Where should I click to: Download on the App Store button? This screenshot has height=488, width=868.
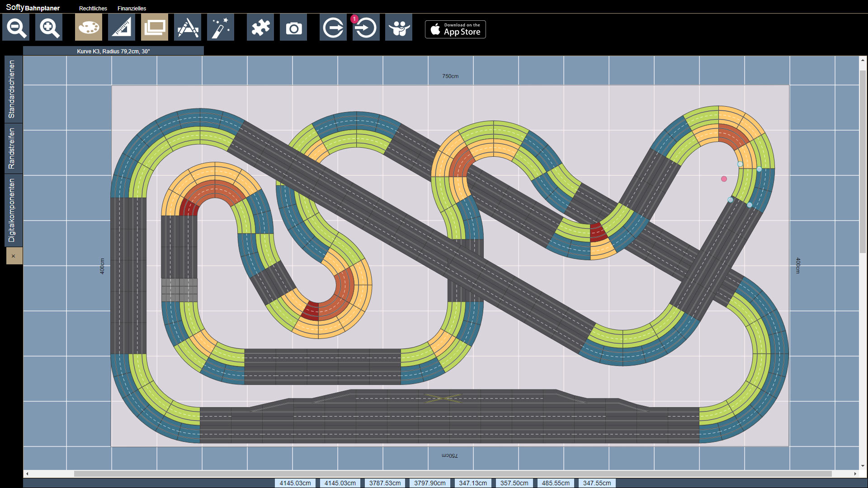tap(455, 29)
